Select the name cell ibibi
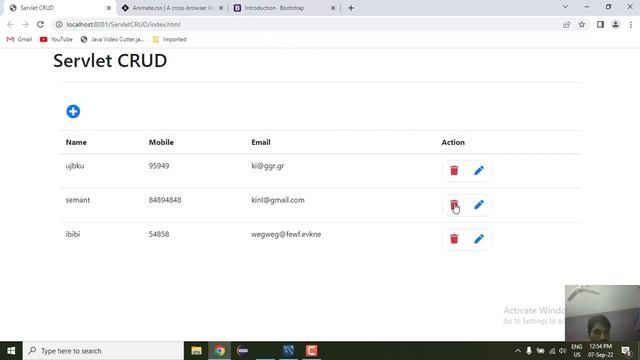Viewport: 640px width, 360px height. click(73, 234)
